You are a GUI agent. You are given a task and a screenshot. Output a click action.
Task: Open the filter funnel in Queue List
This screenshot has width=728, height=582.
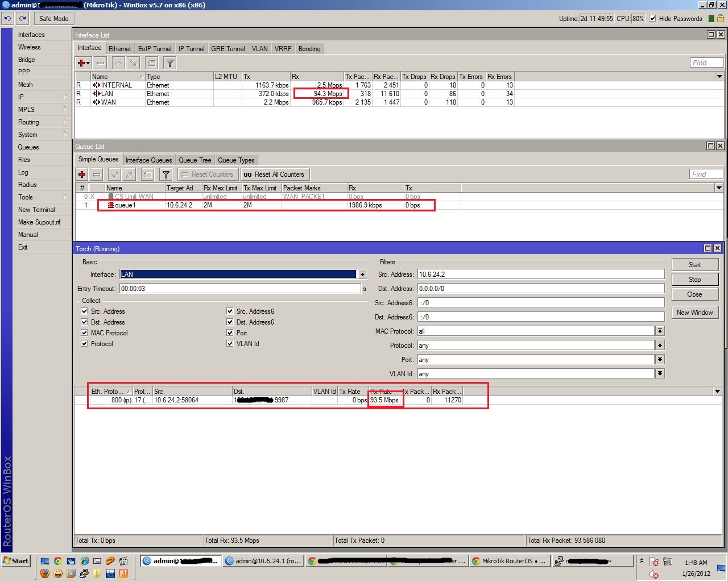point(166,174)
